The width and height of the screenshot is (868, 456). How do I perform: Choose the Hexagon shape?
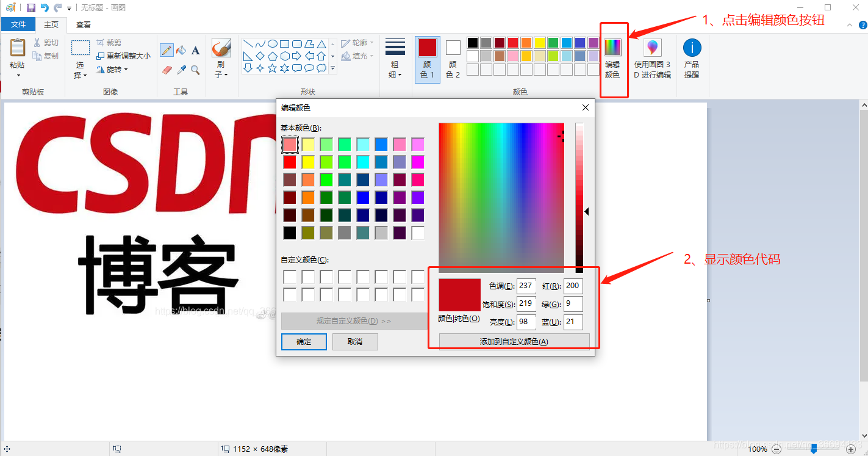point(285,56)
